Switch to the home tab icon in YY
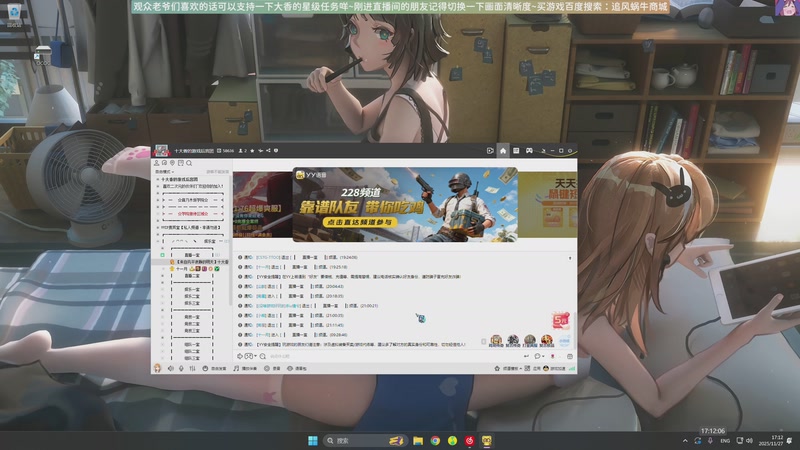The image size is (800, 450). tap(503, 151)
